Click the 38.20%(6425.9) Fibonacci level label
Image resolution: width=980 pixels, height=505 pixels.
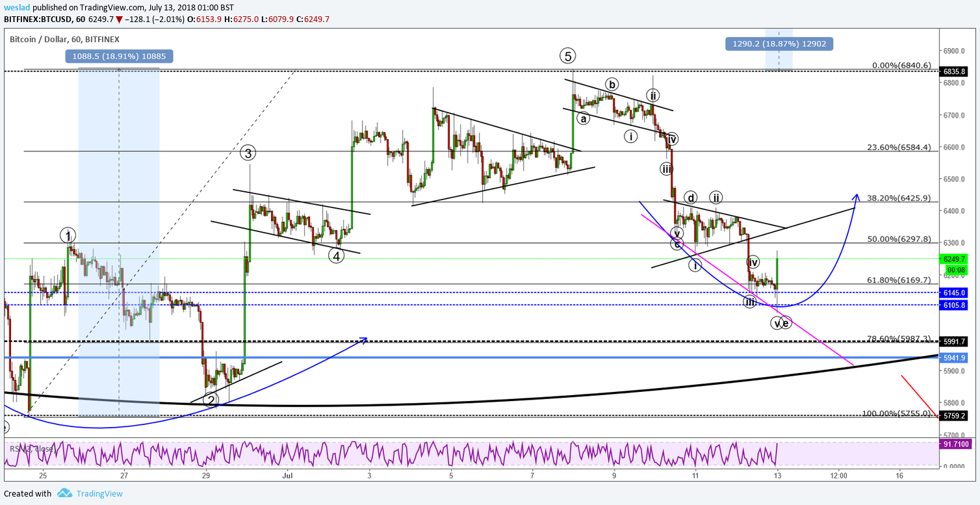click(x=899, y=198)
